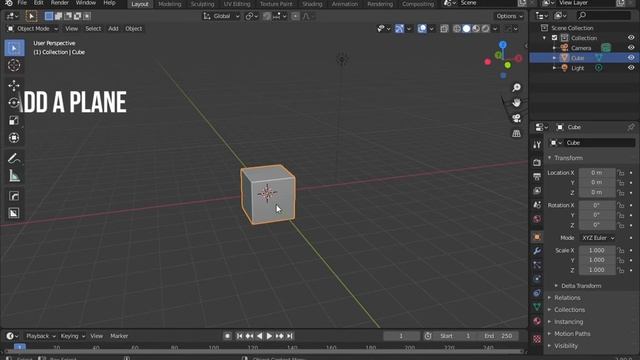
Task: Open the Add menu in viewport
Action: pos(113,29)
